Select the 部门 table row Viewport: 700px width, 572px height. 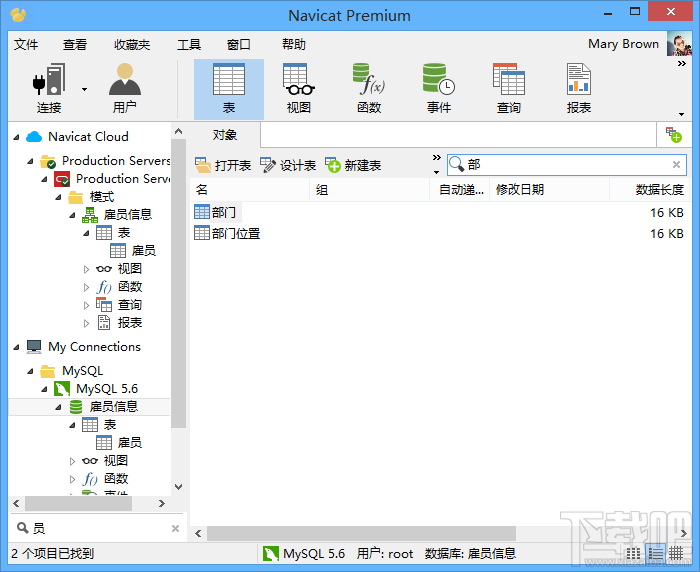(440, 213)
